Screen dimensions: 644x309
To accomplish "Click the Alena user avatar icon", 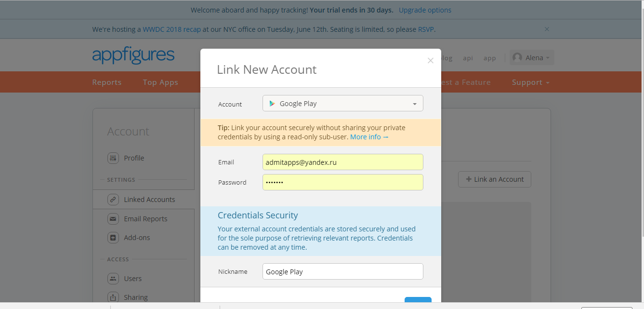I will (x=517, y=58).
